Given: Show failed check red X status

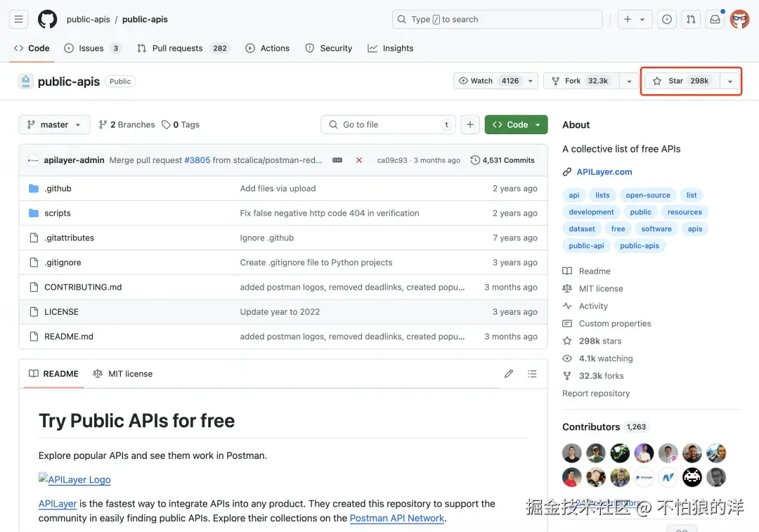Looking at the screenshot, I should tap(359, 160).
